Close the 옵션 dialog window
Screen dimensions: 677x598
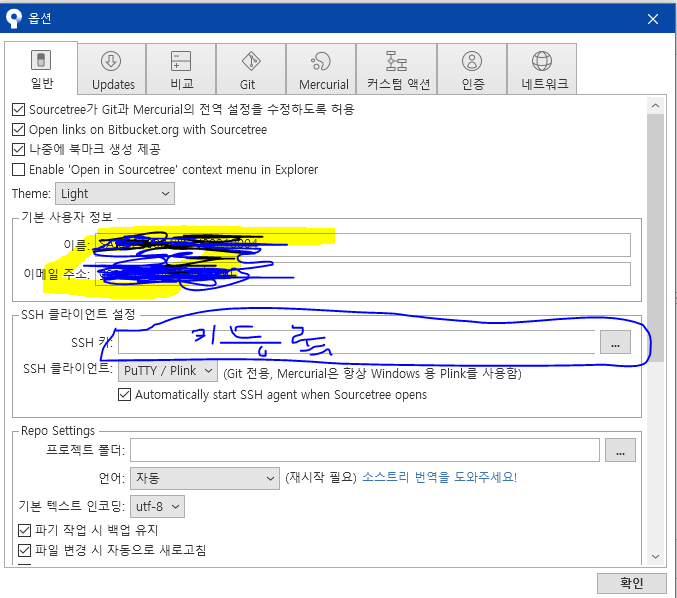(653, 19)
